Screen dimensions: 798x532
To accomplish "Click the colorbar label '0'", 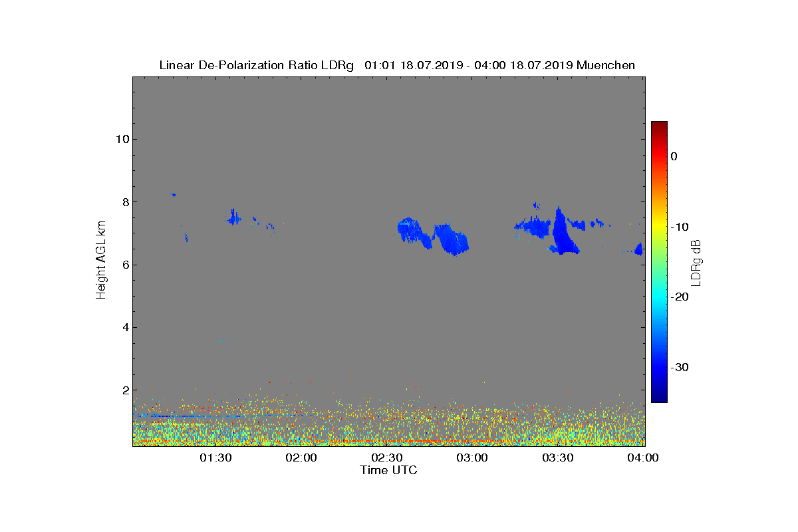I will coord(674,156).
